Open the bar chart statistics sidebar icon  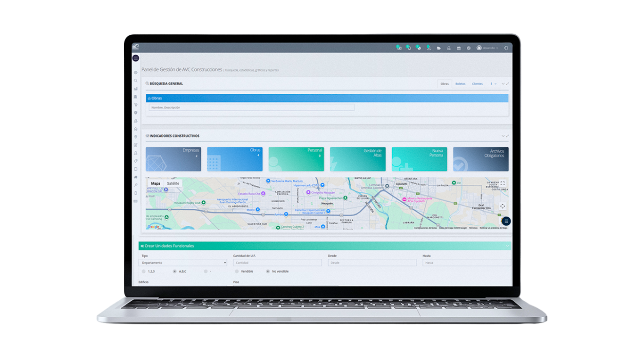pyautogui.click(x=136, y=89)
